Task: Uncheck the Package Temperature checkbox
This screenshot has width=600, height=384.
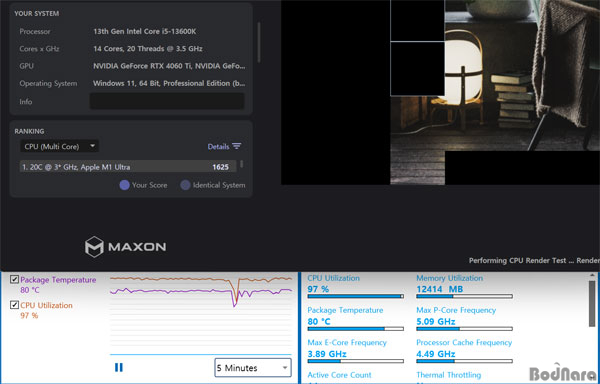Action: [x=14, y=280]
